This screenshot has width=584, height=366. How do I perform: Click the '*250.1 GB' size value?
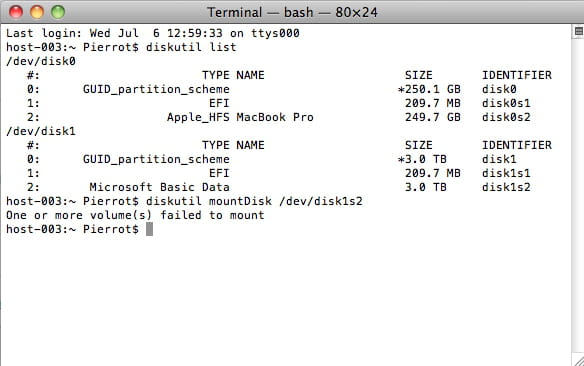(429, 89)
